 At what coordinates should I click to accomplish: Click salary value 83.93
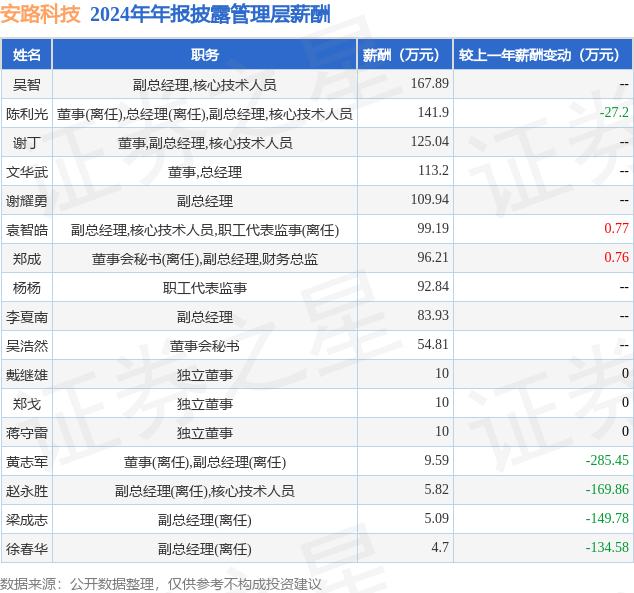click(x=433, y=316)
